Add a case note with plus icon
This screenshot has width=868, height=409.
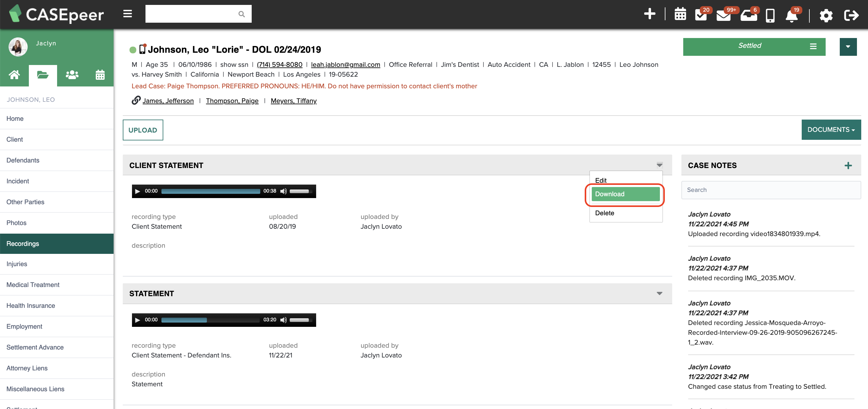[848, 165]
